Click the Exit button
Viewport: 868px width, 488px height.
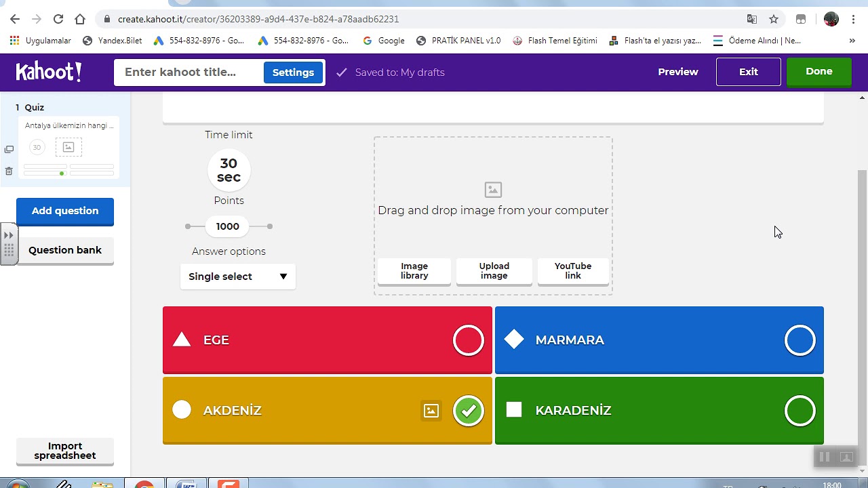(749, 72)
